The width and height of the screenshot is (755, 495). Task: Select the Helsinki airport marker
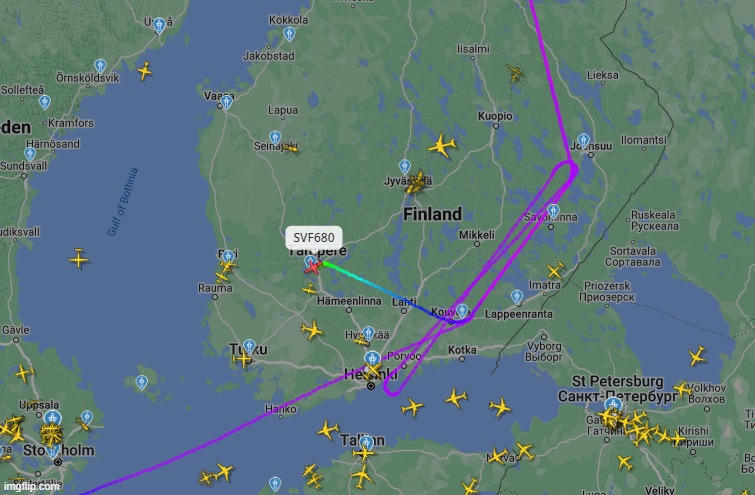372,359
